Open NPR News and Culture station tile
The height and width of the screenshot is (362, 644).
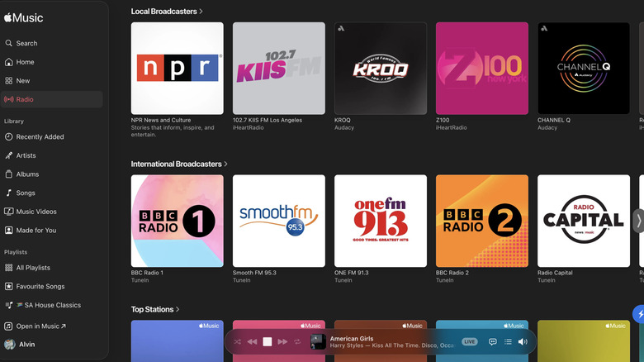[x=178, y=69]
